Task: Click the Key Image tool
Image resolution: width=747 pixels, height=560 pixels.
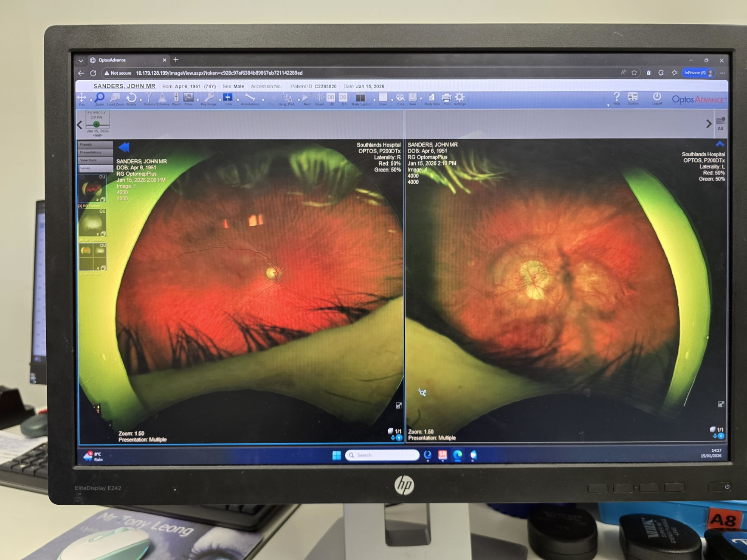Action: 209,98
